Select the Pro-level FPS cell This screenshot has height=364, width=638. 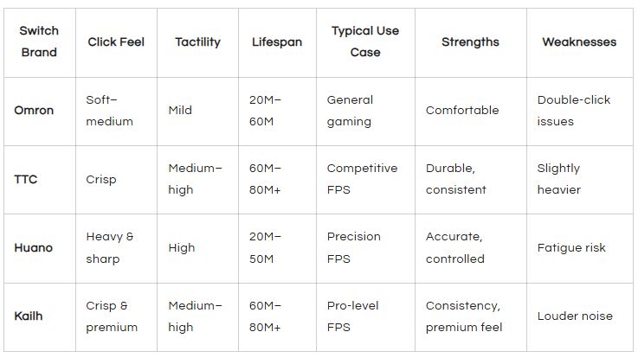pyautogui.click(x=365, y=316)
